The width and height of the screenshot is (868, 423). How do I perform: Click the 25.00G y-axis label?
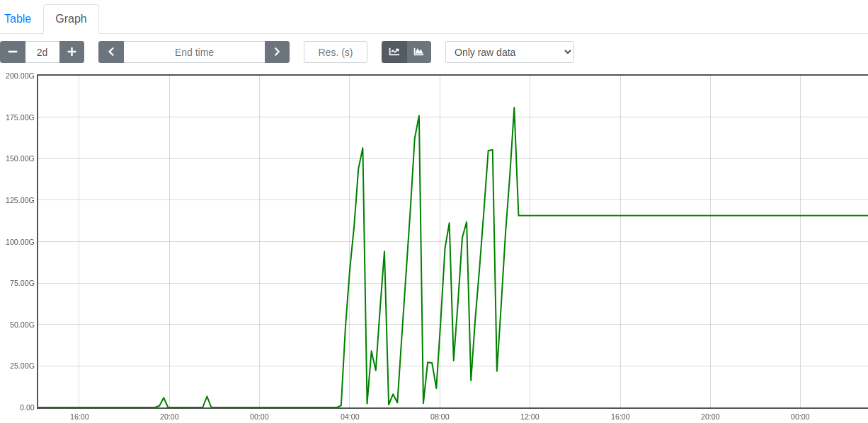pyautogui.click(x=22, y=366)
